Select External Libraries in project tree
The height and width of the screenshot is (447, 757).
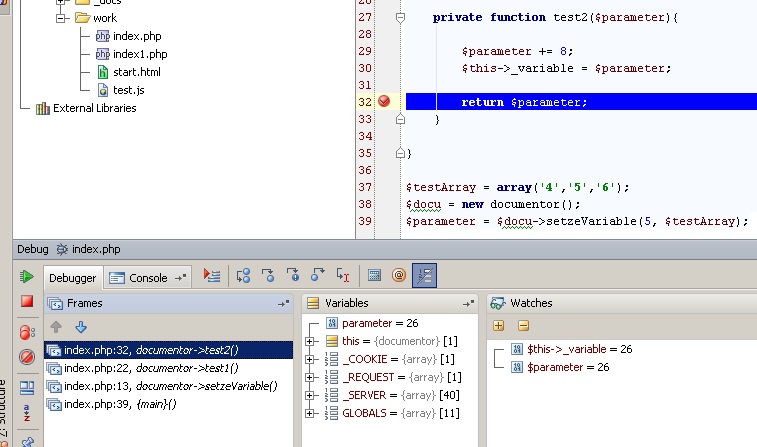tap(86, 108)
